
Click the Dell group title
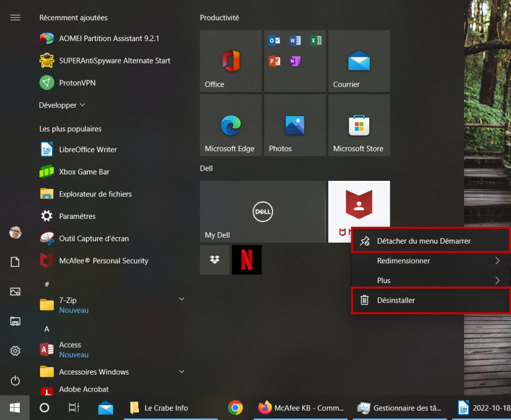click(x=206, y=169)
